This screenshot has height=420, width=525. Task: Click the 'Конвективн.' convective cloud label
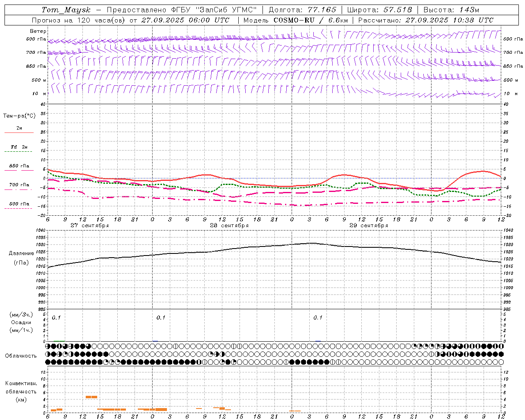click(21, 383)
